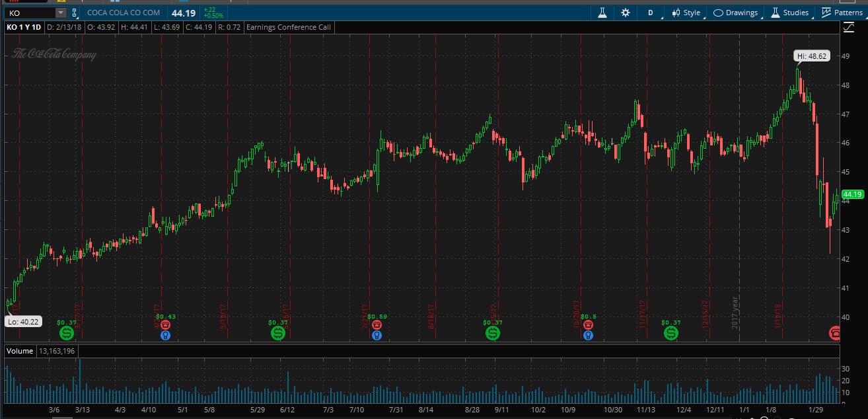Viewport: 868px width, 419px height.
Task: Click the COCA COLA CO COM name
Action: pos(124,13)
